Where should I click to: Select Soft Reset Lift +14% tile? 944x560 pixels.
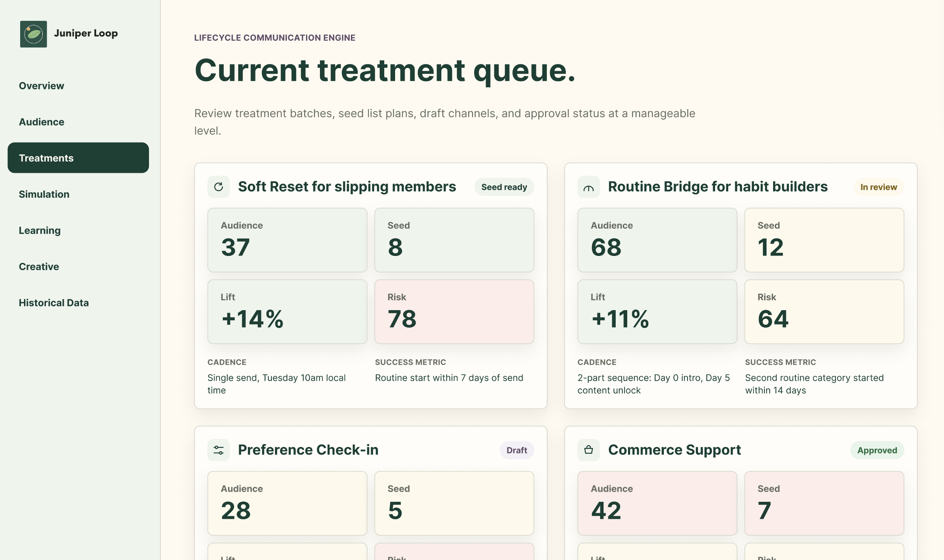tap(287, 311)
